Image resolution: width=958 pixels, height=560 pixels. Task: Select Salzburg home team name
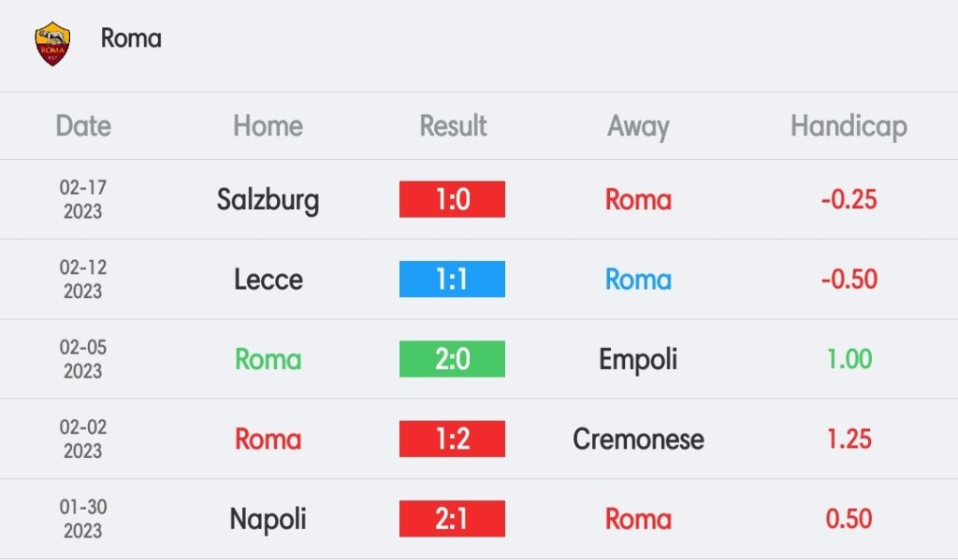tap(269, 201)
